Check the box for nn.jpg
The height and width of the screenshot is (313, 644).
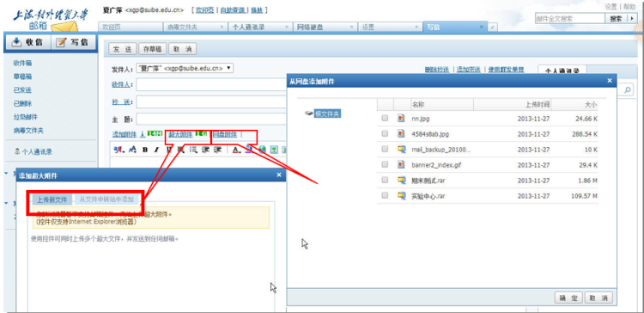pos(385,118)
